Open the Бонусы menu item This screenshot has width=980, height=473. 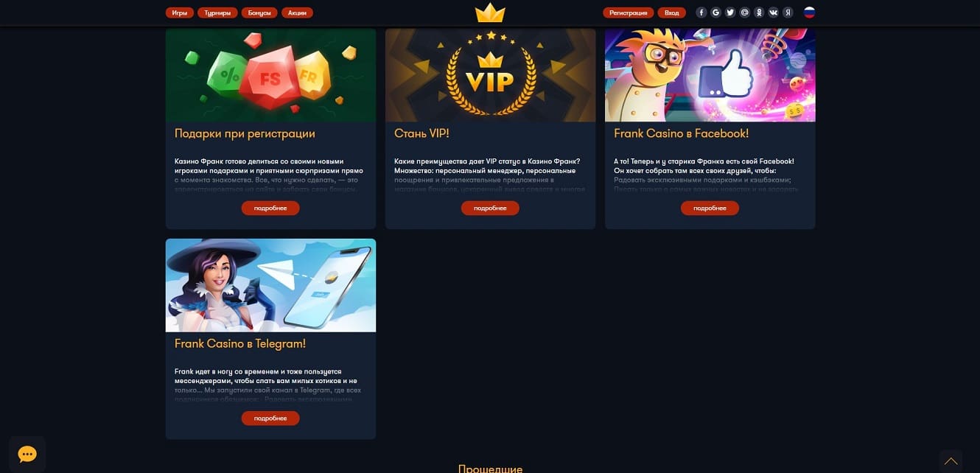(259, 13)
